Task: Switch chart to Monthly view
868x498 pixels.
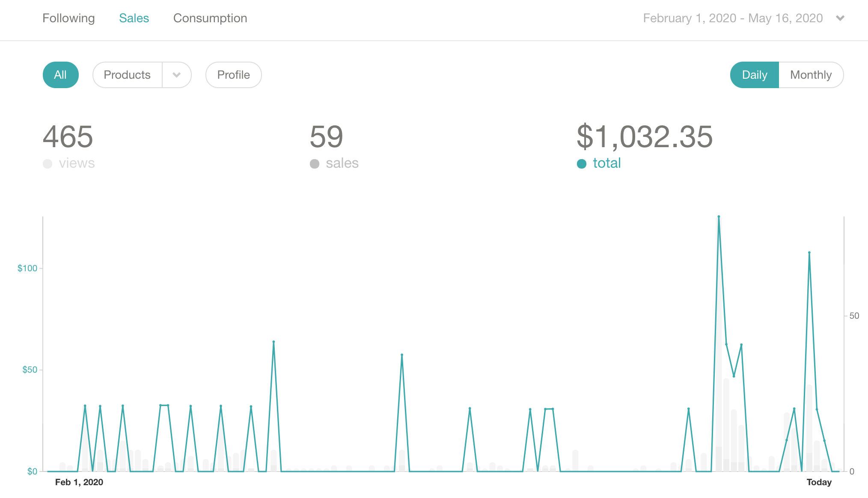Action: pyautogui.click(x=811, y=75)
